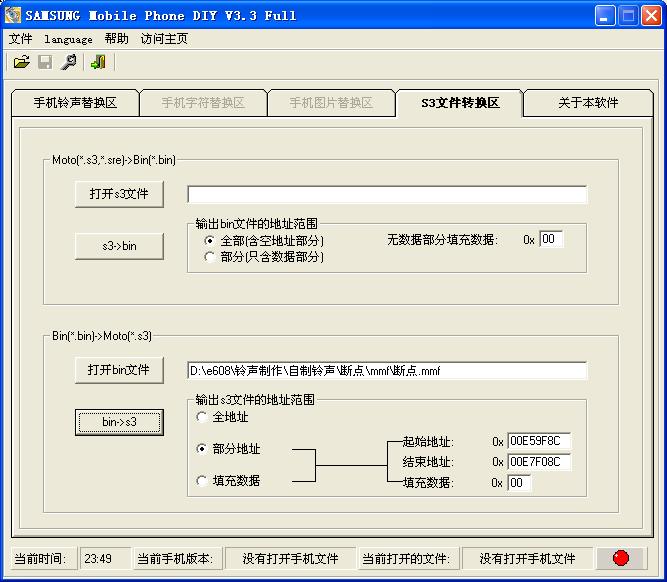
Task: Open file using the folder toolbar icon
Action: pyautogui.click(x=22, y=62)
